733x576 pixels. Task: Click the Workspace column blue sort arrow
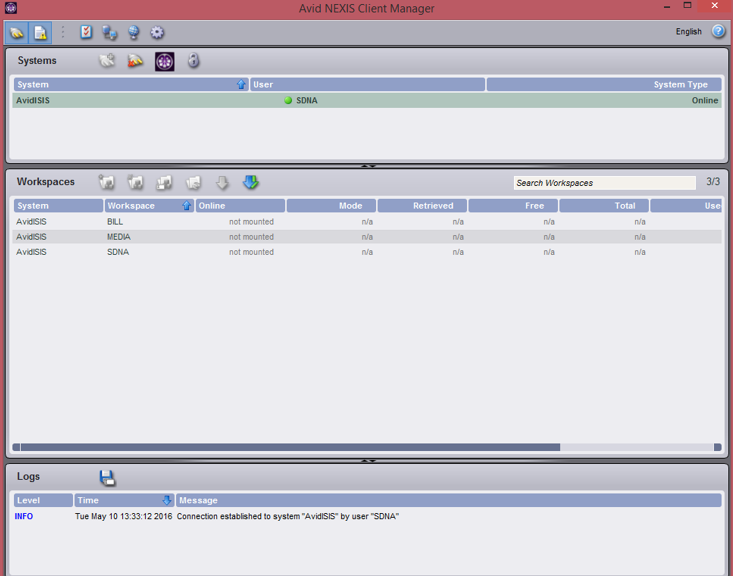pyautogui.click(x=187, y=206)
